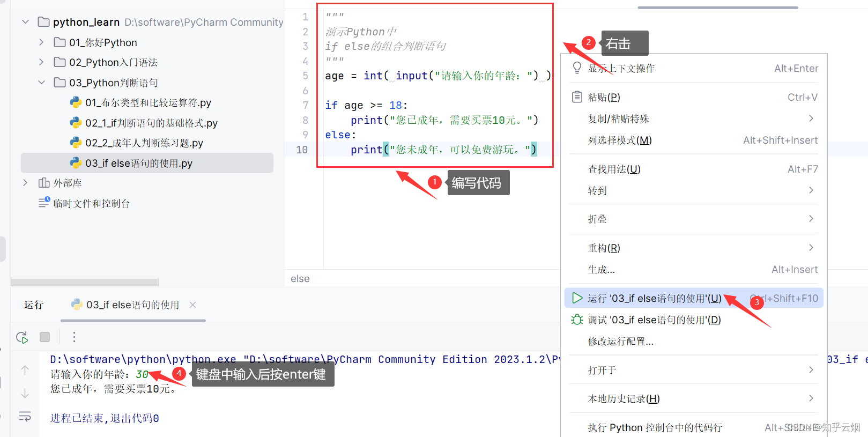Click the folder icon of 02_Python入门语法
868x437 pixels.
(x=60, y=62)
